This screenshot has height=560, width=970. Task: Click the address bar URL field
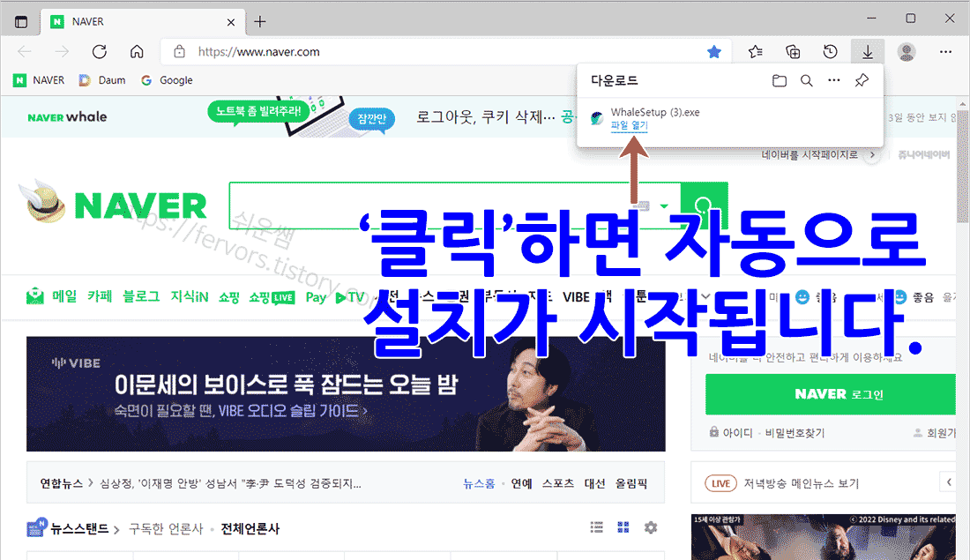[x=447, y=52]
